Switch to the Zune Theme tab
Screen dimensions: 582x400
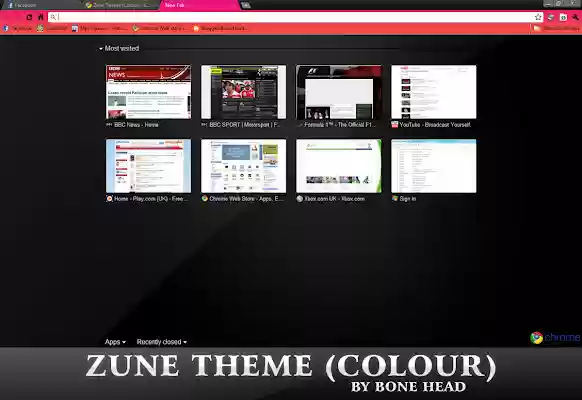pos(120,5)
